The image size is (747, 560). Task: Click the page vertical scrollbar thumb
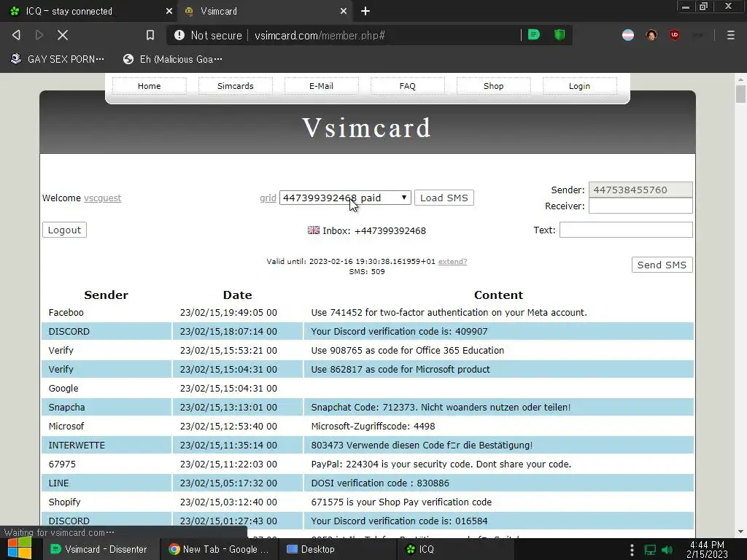click(x=740, y=93)
